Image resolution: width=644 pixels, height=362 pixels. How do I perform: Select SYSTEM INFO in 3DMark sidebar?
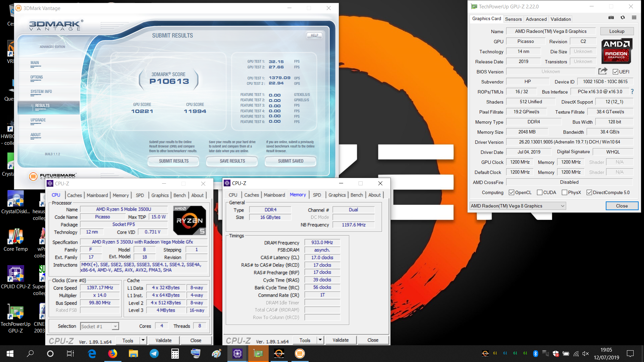click(x=41, y=92)
